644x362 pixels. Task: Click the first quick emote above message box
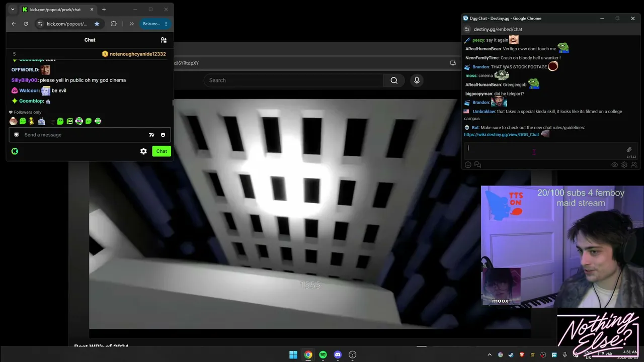click(x=14, y=121)
